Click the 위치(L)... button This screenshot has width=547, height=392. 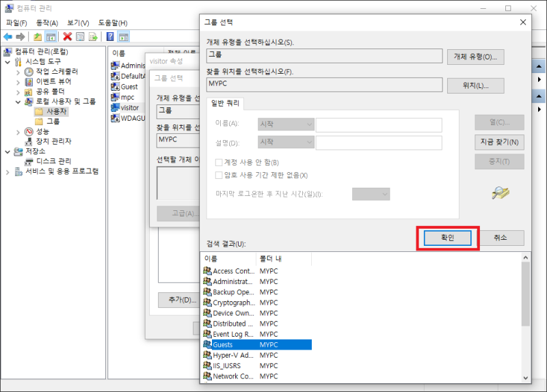pos(475,86)
